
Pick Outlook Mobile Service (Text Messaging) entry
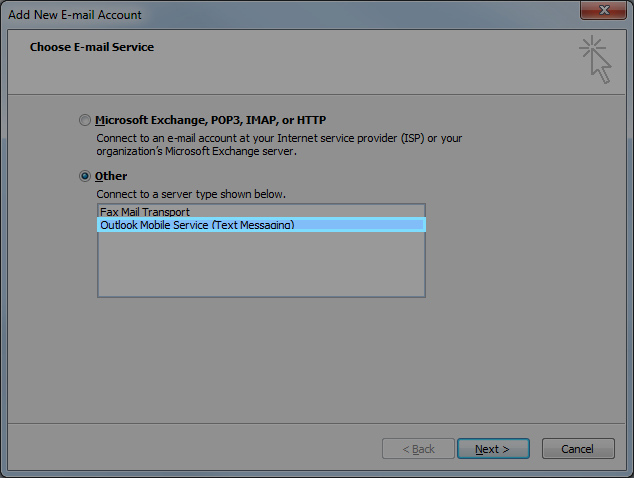(197, 225)
